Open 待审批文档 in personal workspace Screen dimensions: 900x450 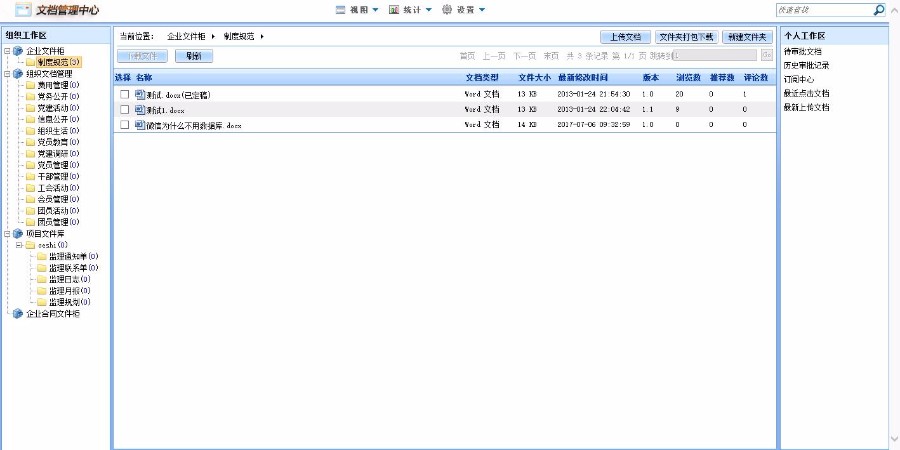803,51
